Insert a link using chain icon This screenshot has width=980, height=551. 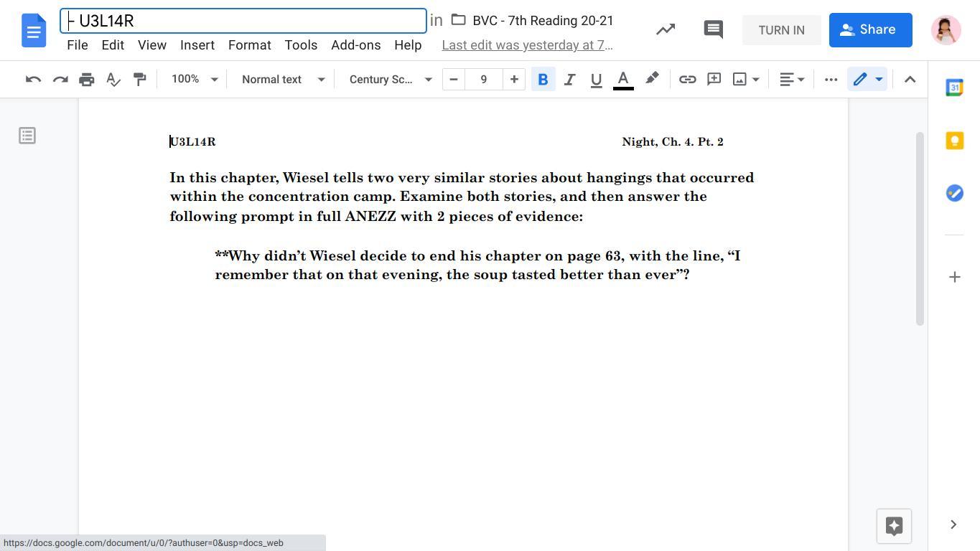687,80
